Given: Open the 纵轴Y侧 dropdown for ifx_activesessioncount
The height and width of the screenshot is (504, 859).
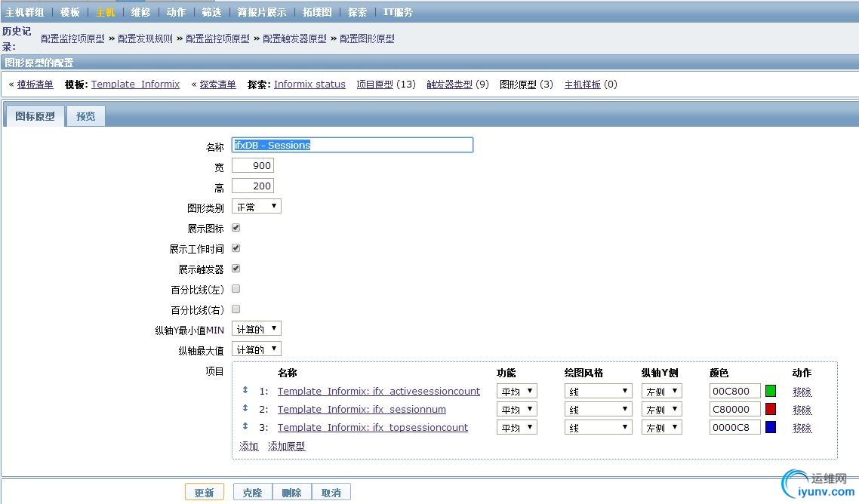Looking at the screenshot, I should 662,391.
